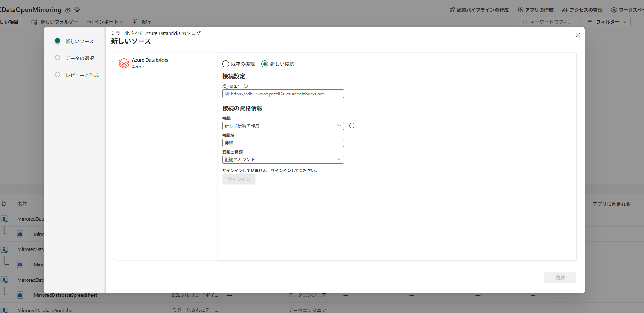The image size is (644, 313).
Task: Go to the review and create step
Action: point(77,75)
